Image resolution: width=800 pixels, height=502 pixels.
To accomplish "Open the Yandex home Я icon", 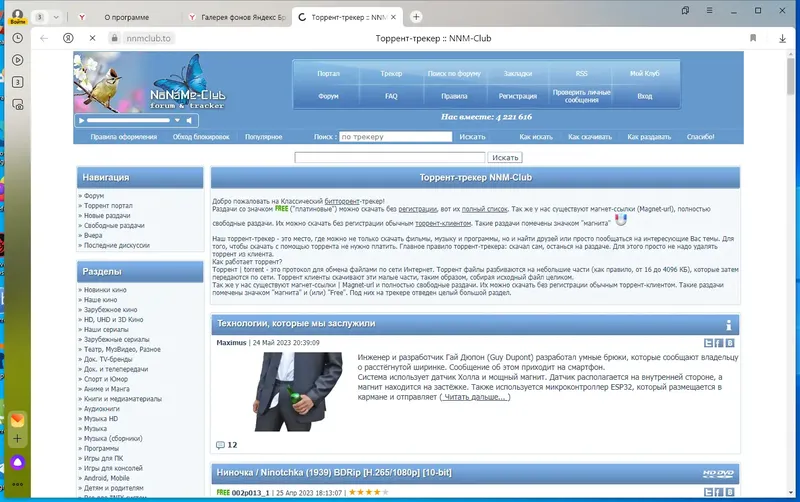I will 68,38.
